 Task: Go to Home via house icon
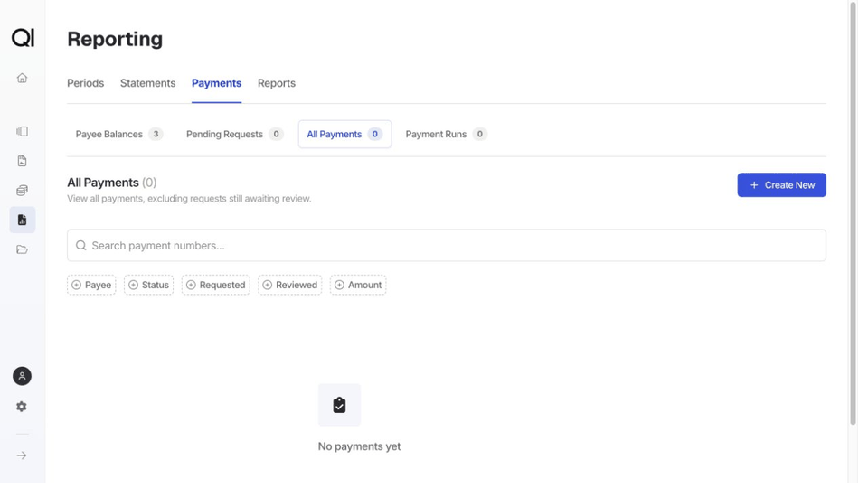click(x=22, y=78)
